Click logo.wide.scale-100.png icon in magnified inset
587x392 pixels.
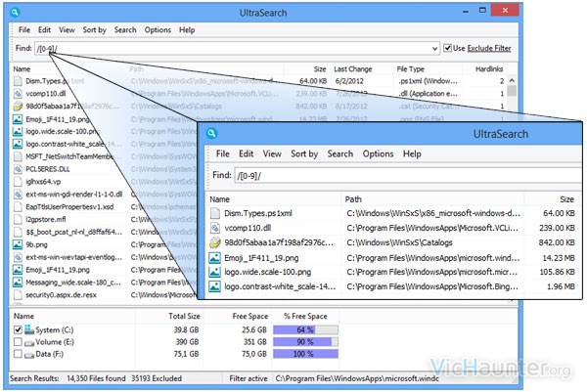coord(215,273)
